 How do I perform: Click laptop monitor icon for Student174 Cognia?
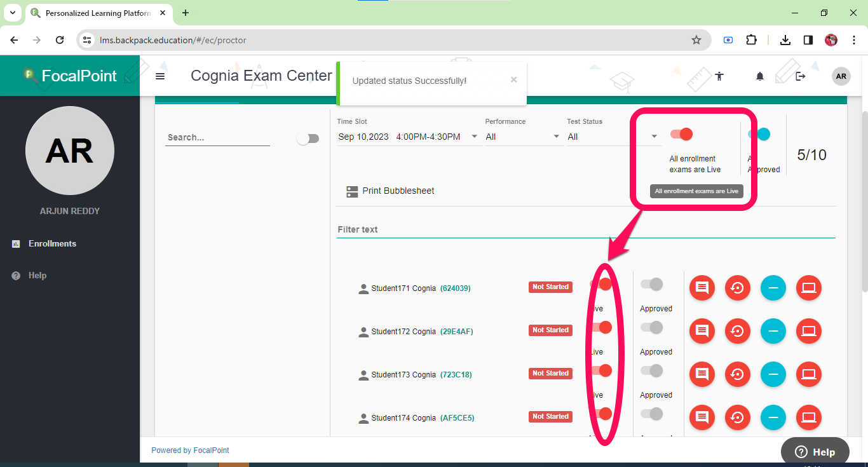[809, 417]
